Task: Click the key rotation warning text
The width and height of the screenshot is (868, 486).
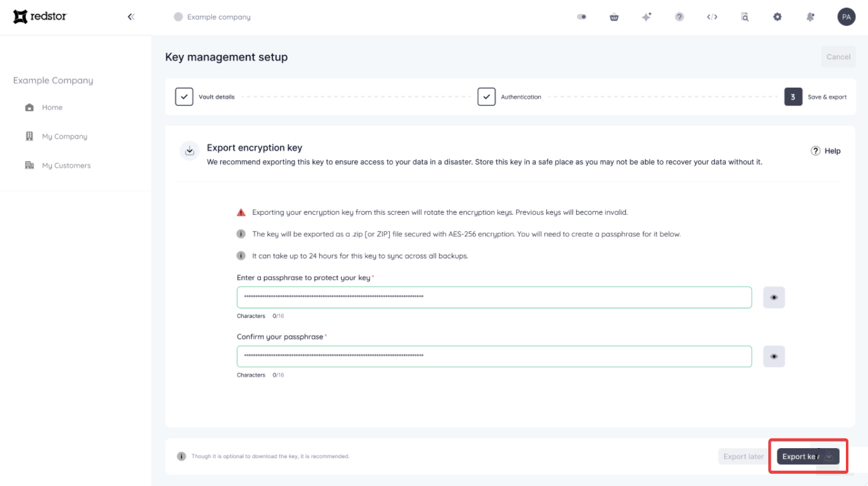Action: click(x=440, y=212)
